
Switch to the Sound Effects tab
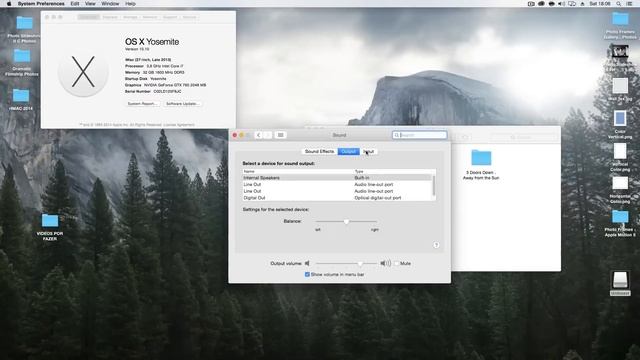[319, 151]
